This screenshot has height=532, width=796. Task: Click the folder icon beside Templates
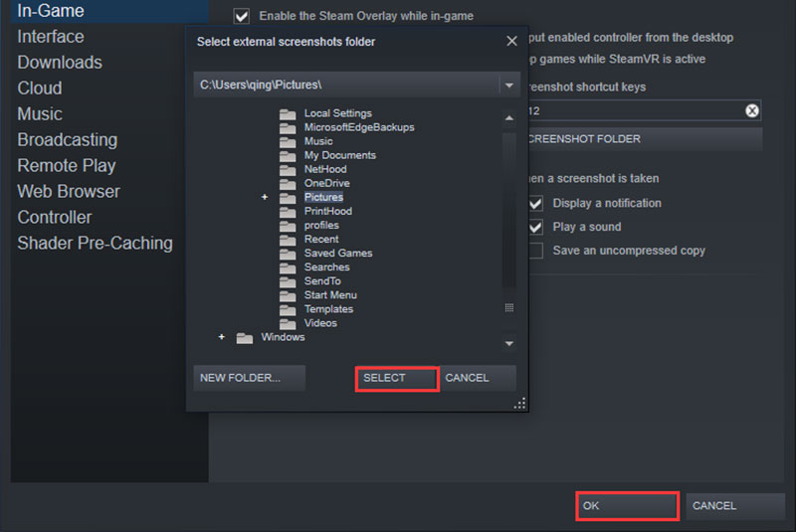point(288,309)
